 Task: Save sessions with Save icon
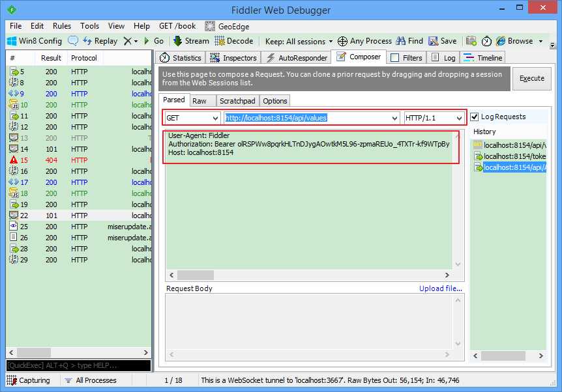point(434,41)
